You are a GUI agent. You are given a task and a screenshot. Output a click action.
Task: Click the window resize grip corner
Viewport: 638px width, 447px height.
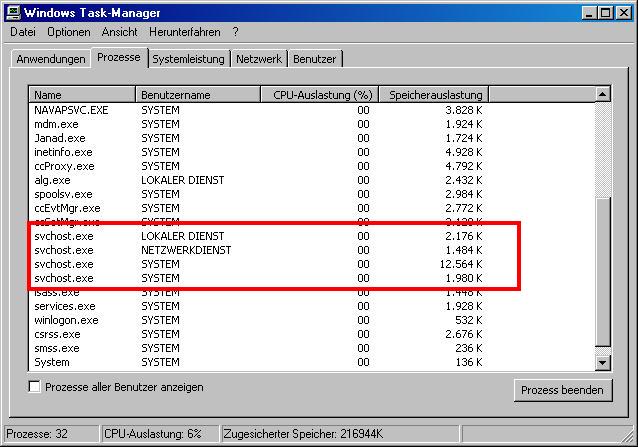click(629, 438)
